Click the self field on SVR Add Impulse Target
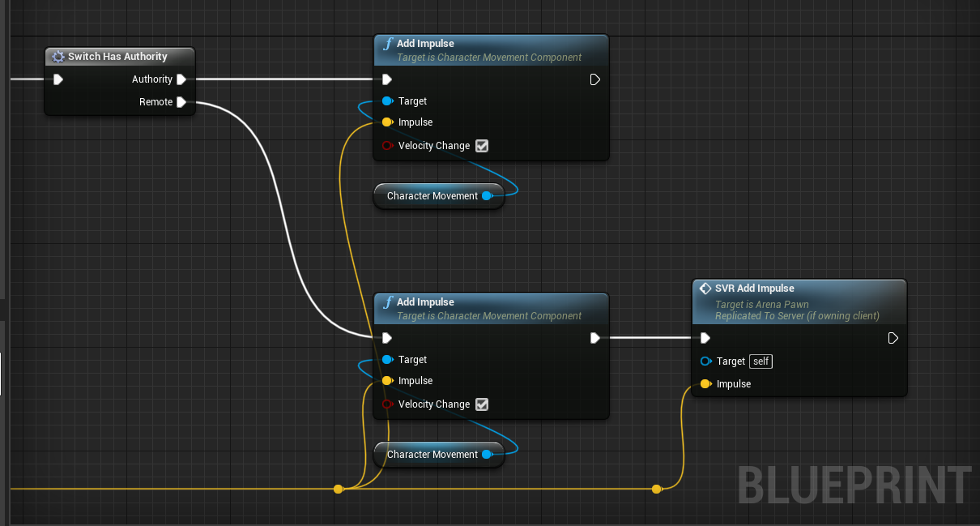 (x=760, y=361)
